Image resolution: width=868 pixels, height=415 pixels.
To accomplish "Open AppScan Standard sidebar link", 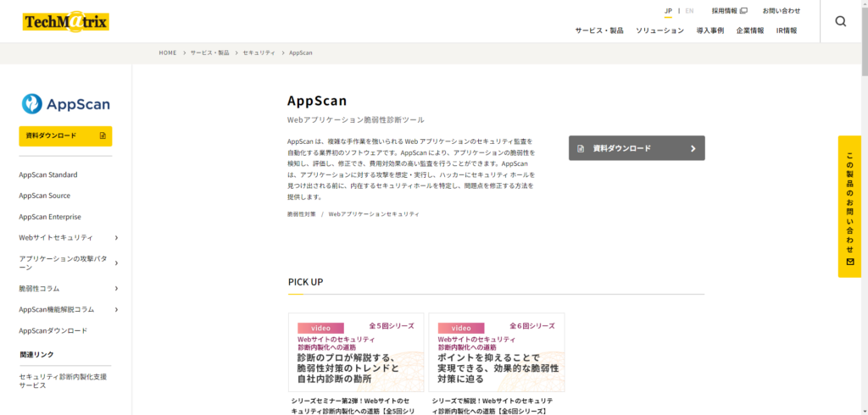I will tap(48, 174).
